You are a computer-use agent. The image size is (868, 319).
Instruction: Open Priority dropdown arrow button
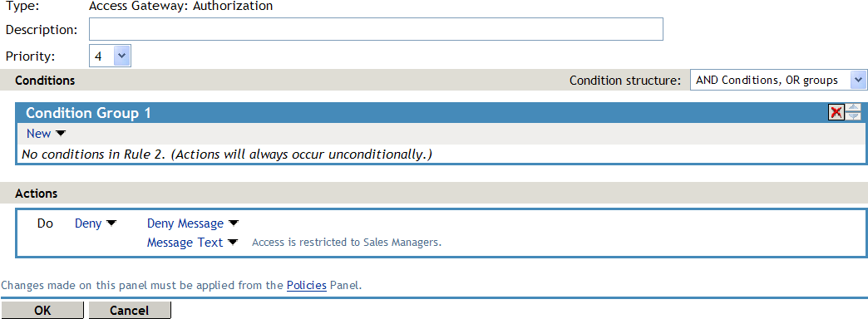(x=121, y=56)
